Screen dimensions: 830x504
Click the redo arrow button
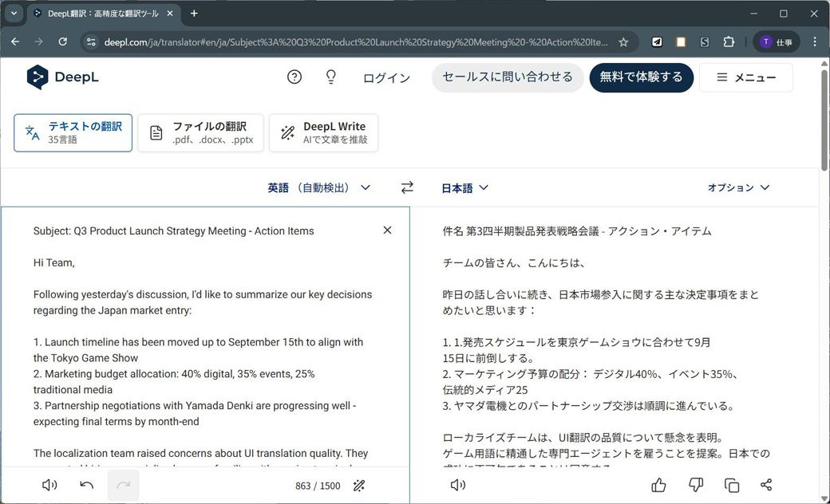tap(124, 485)
